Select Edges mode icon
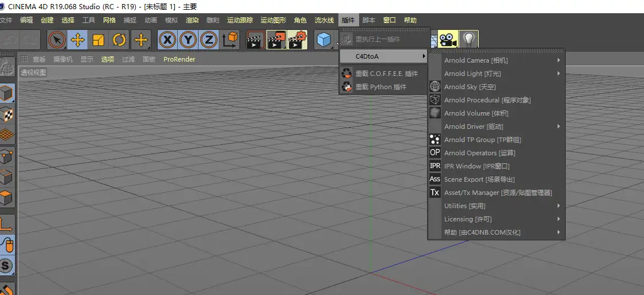 click(7, 177)
